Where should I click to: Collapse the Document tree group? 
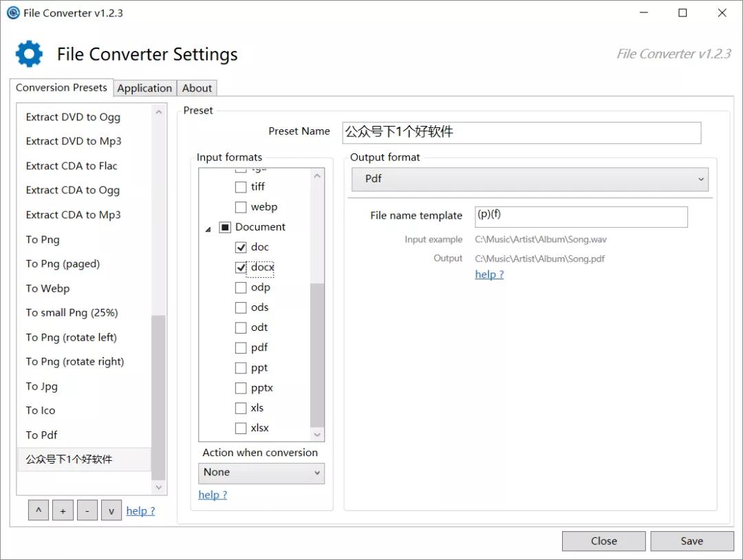pyautogui.click(x=208, y=229)
